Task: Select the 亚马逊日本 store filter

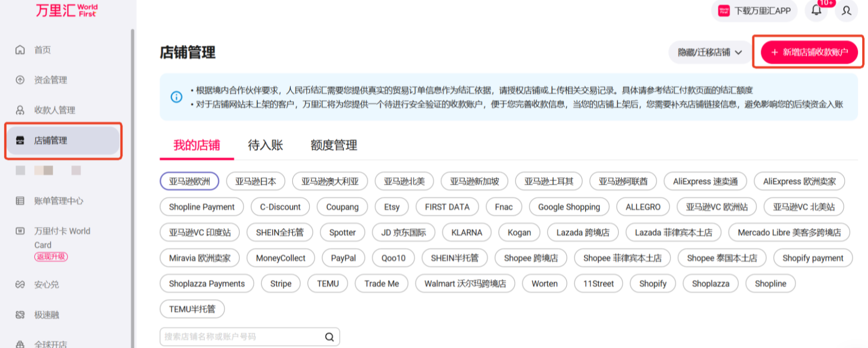Action: [255, 181]
